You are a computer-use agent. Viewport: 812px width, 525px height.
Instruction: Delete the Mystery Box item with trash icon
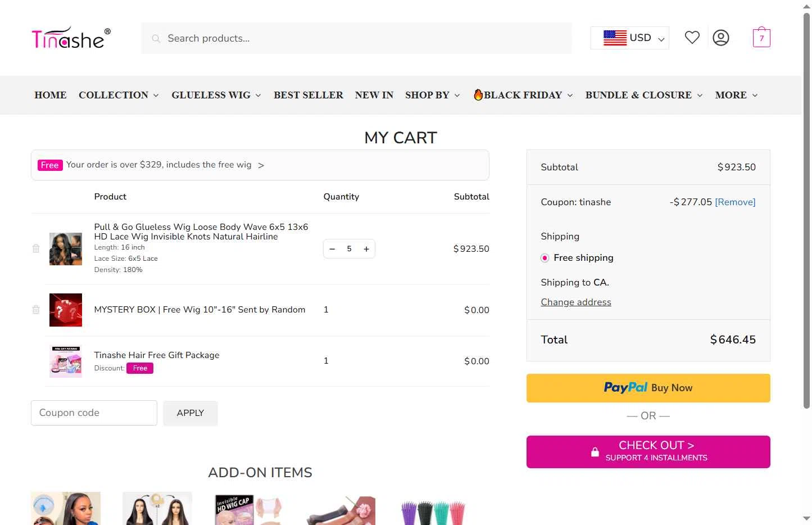(36, 310)
